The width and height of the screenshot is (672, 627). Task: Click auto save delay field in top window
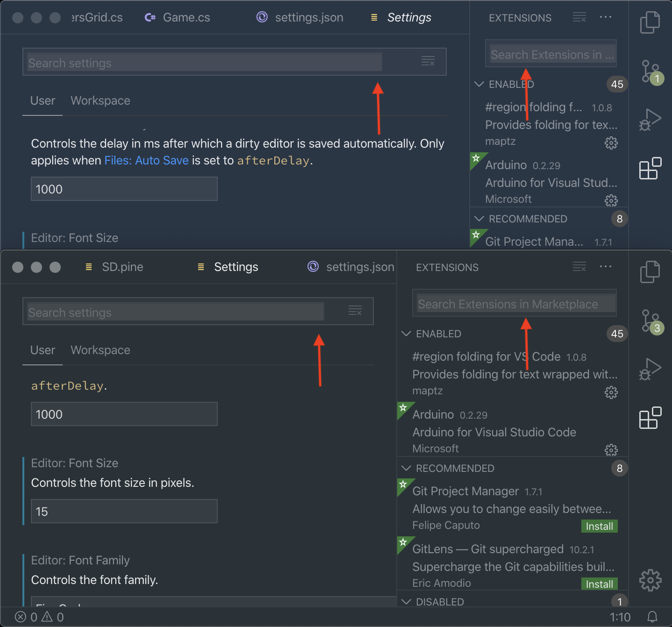coord(124,189)
